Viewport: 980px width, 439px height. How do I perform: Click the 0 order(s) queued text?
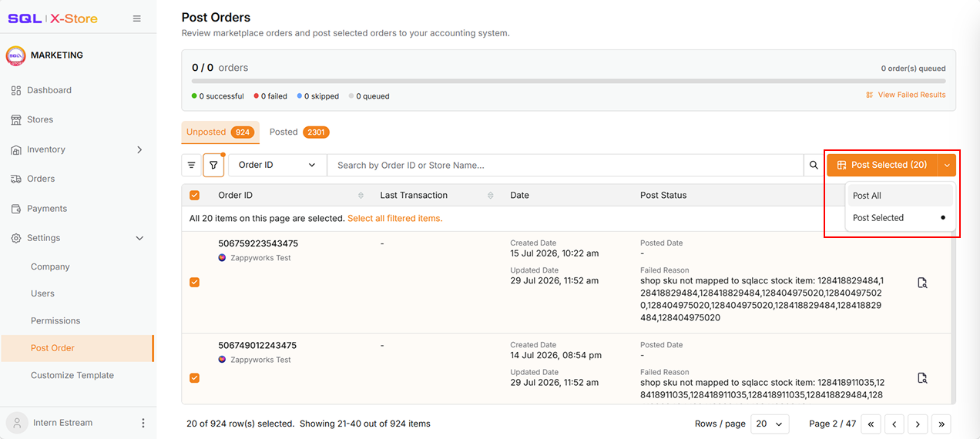914,69
